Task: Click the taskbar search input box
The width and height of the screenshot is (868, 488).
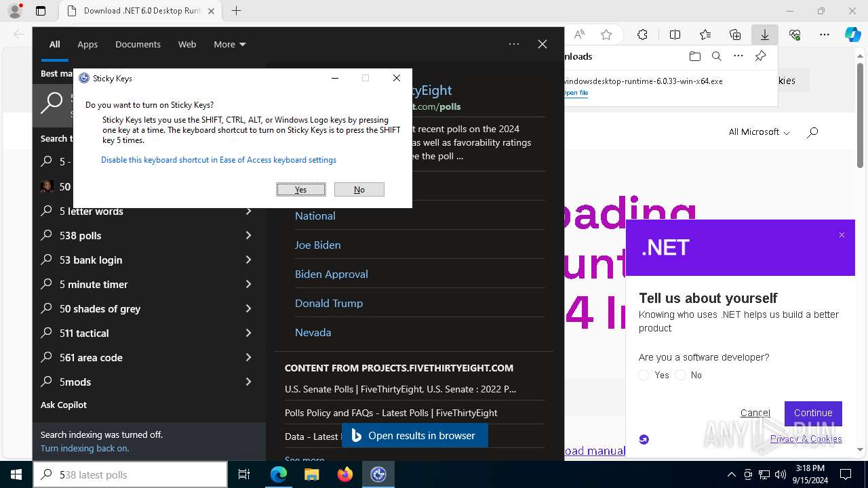Action: 131,474
